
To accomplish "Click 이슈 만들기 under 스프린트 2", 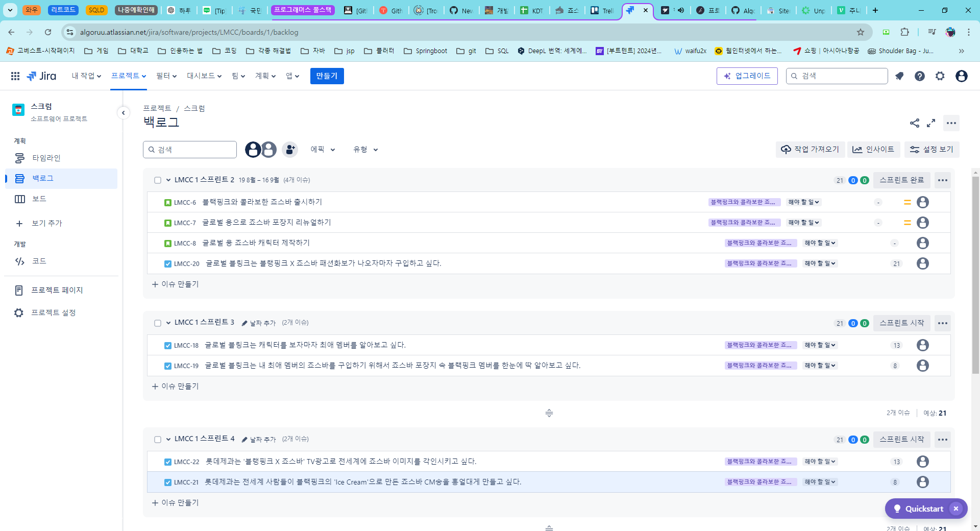I will (x=176, y=284).
